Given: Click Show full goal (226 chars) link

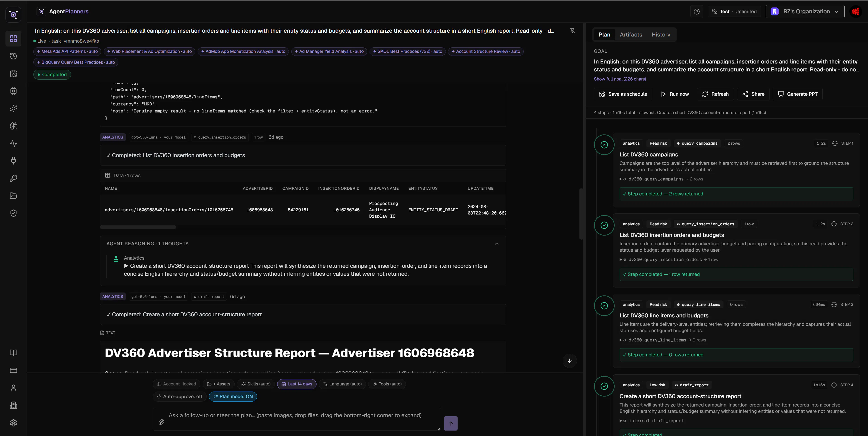Looking at the screenshot, I should (x=620, y=79).
